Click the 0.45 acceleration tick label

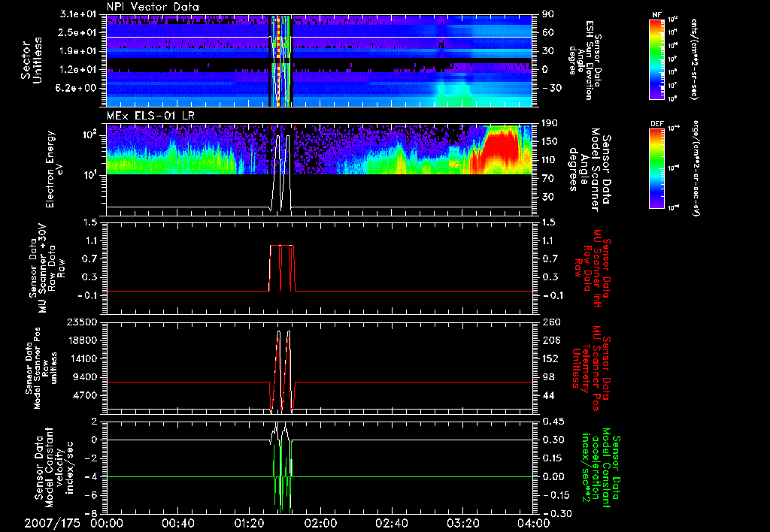[x=553, y=422]
